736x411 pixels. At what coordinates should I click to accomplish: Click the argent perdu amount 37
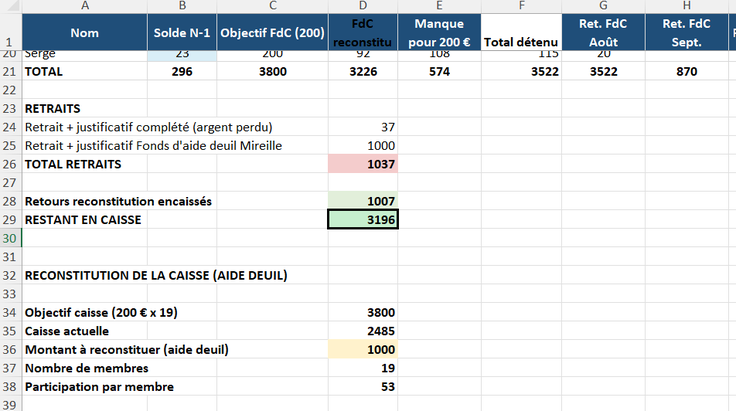(363, 127)
